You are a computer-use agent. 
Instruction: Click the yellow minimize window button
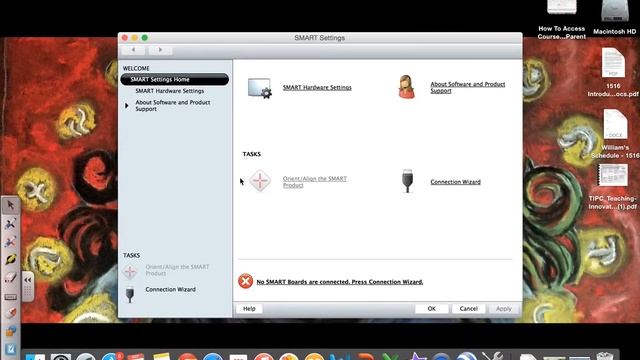(x=135, y=38)
